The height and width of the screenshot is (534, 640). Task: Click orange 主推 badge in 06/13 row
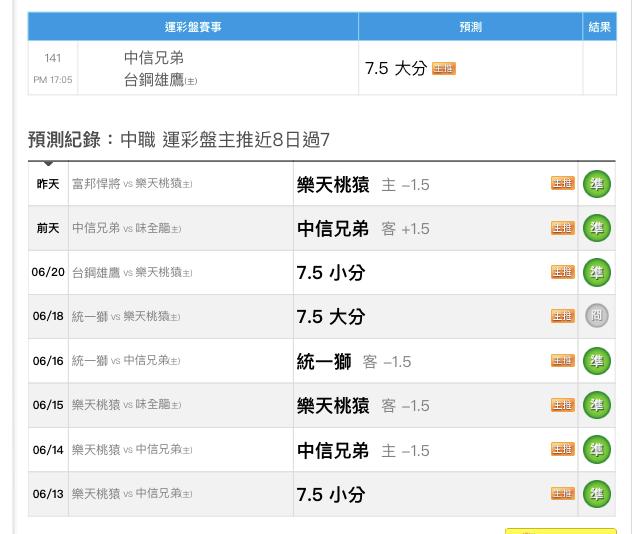pos(563,494)
